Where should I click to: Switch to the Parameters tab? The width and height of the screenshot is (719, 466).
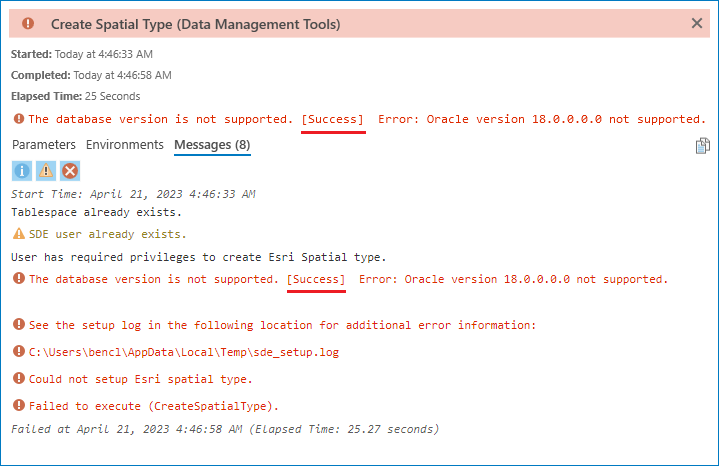(44, 145)
